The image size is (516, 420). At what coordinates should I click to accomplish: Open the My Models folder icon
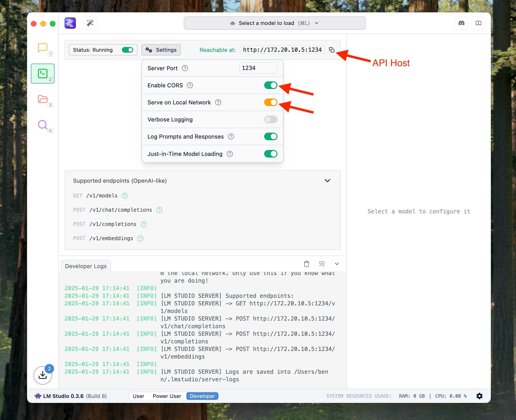[x=42, y=99]
